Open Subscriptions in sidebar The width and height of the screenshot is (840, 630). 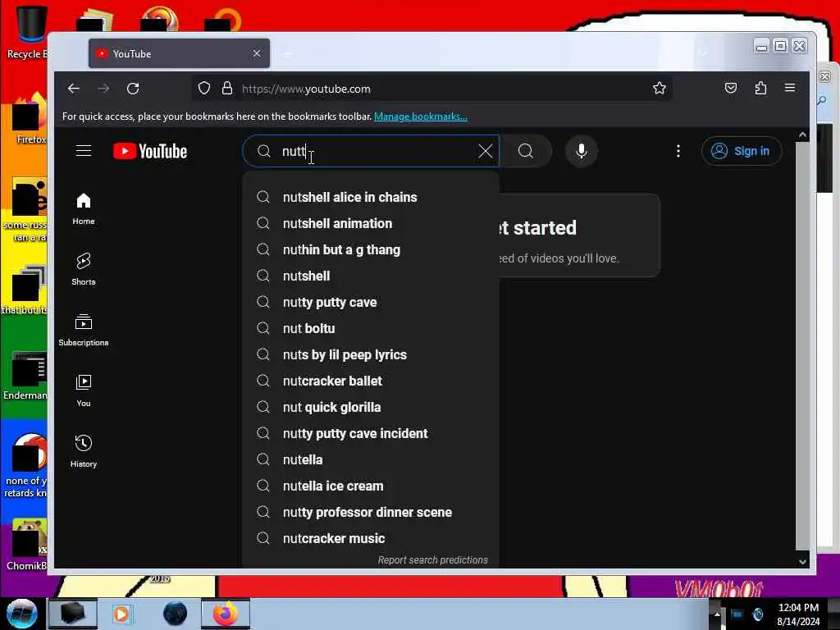(x=84, y=330)
